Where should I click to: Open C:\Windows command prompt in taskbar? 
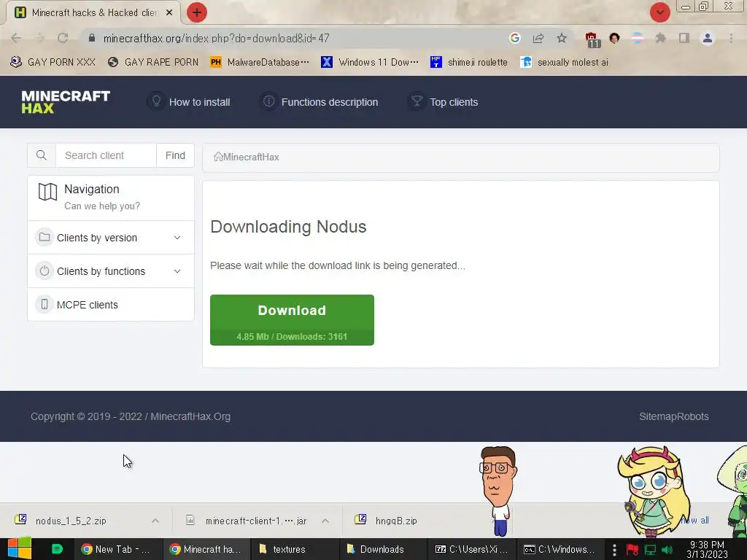(560, 549)
